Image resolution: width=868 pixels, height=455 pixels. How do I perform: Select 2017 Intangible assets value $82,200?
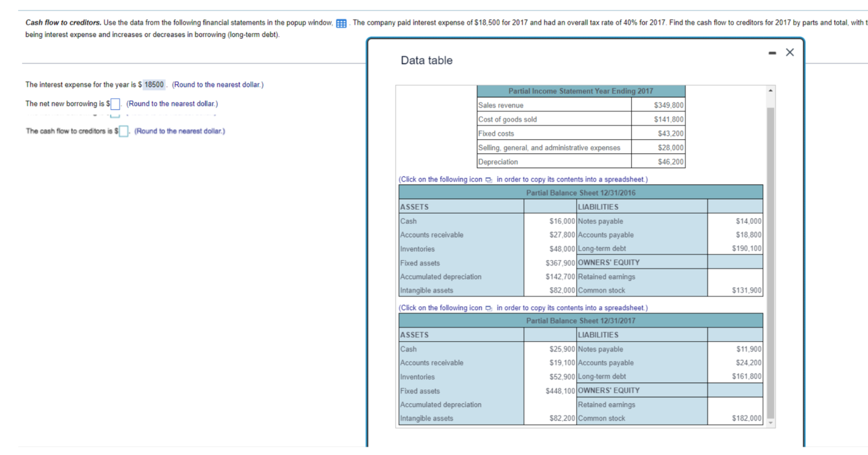click(x=562, y=418)
